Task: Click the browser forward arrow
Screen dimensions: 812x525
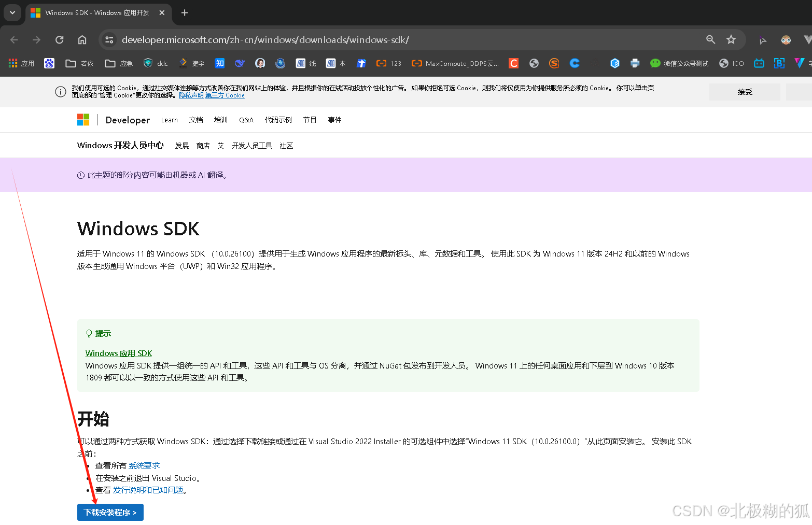Action: click(36, 40)
